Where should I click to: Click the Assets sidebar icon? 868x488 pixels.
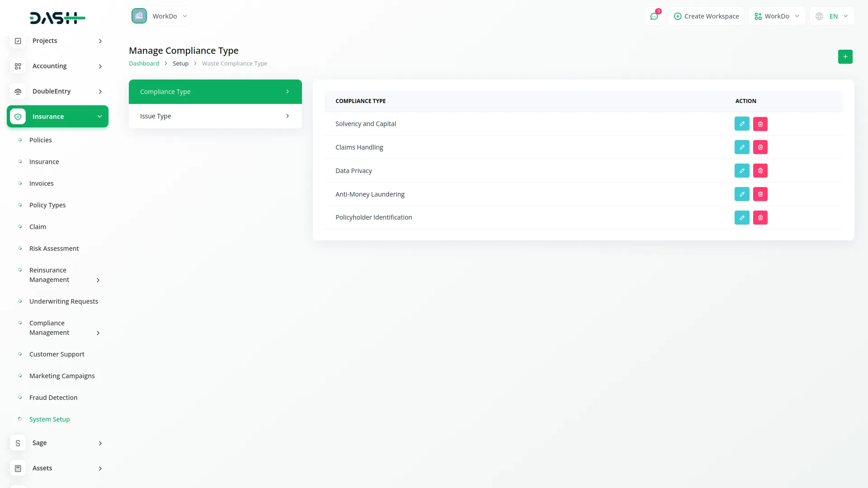pyautogui.click(x=18, y=468)
